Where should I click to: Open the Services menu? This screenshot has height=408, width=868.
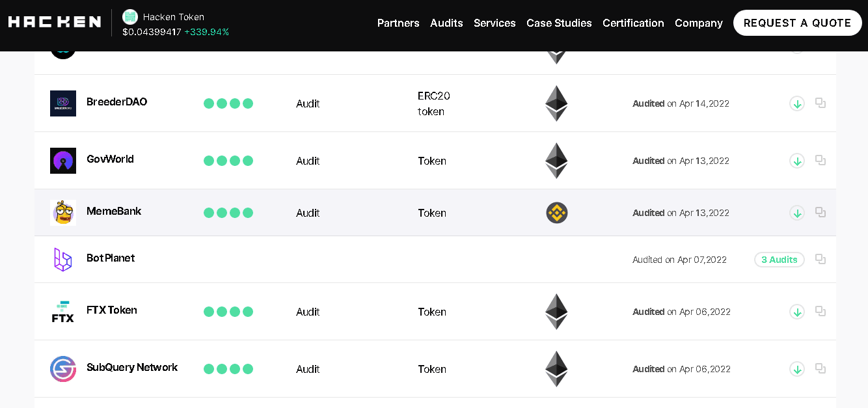pyautogui.click(x=495, y=23)
